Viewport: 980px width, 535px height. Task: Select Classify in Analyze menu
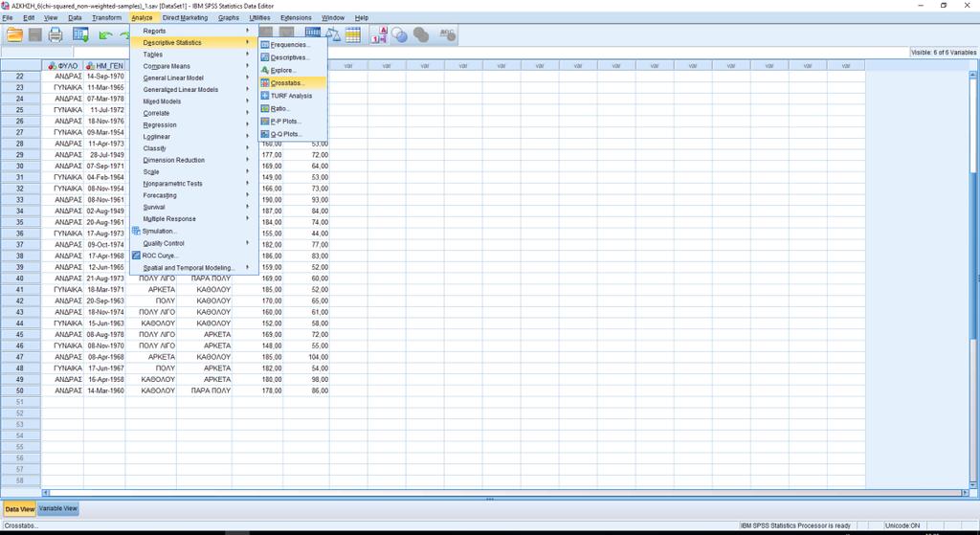tap(193, 148)
